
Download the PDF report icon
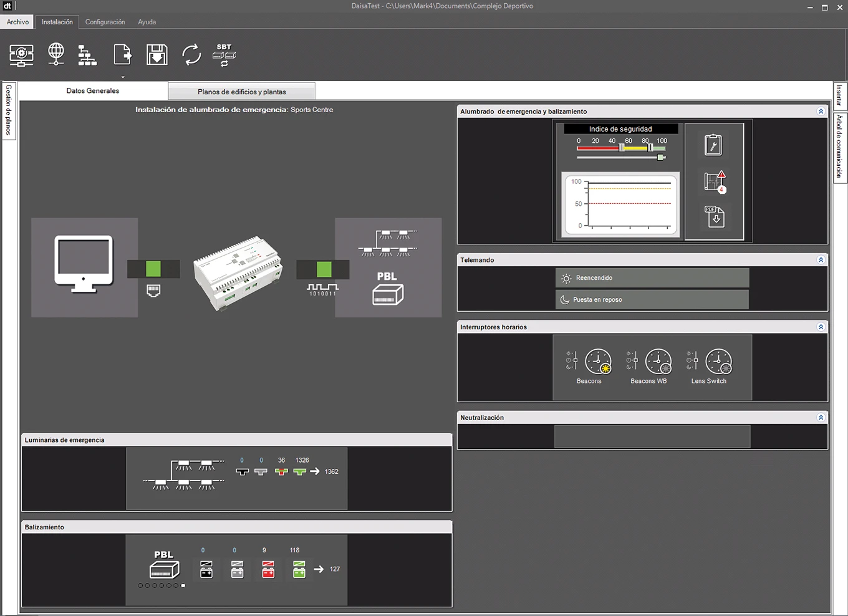(x=715, y=217)
